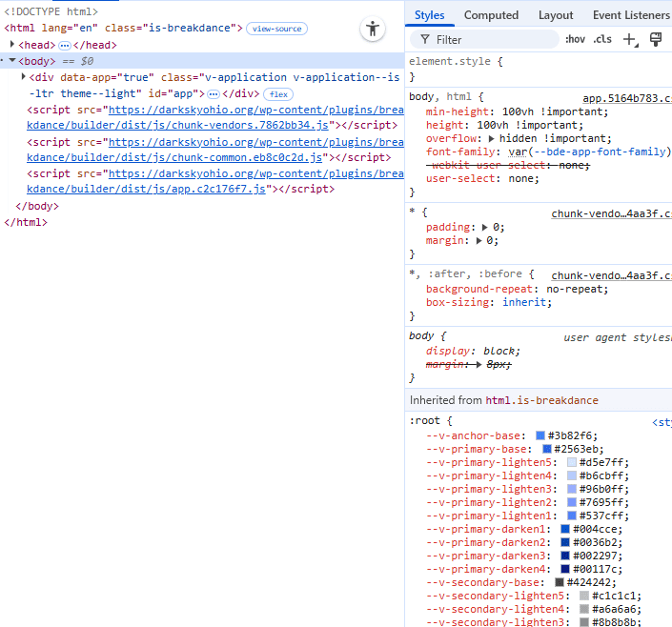Open the app.5164b783 stylesheet source link

pos(627,98)
